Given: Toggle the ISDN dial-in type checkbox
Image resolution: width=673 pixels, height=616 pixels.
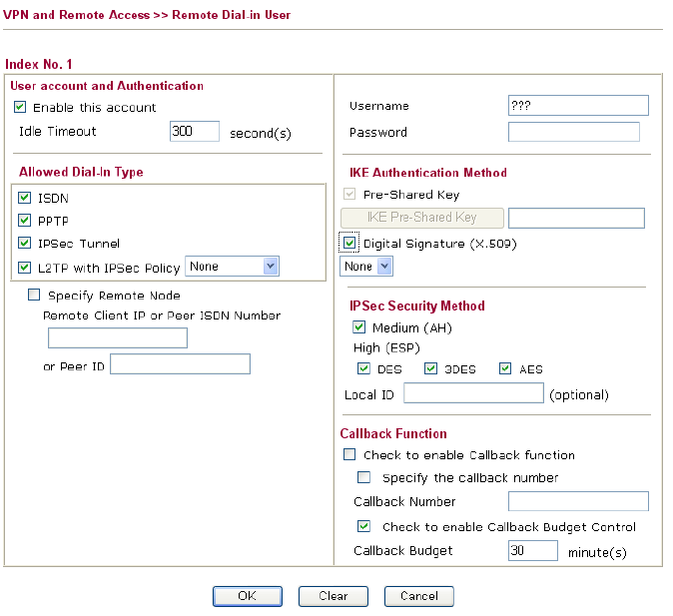Looking at the screenshot, I should (25, 198).
